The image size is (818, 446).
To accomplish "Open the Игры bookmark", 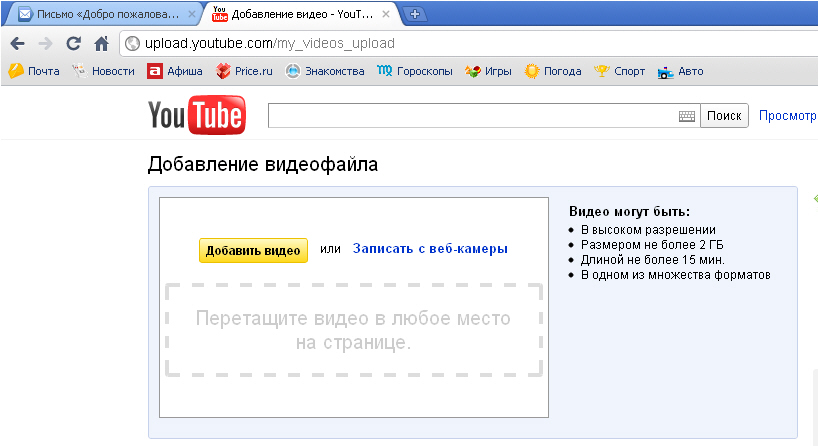I will coord(488,71).
